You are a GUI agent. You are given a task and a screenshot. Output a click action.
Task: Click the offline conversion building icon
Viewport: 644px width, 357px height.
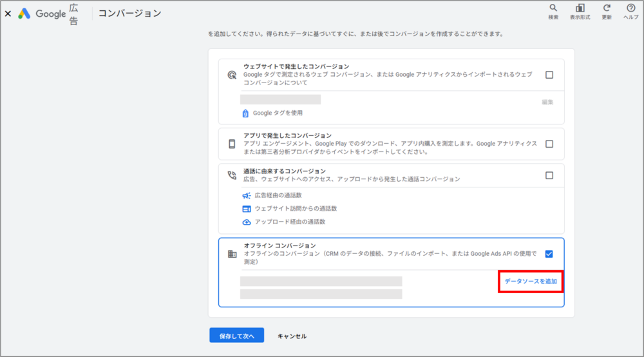coord(232,254)
